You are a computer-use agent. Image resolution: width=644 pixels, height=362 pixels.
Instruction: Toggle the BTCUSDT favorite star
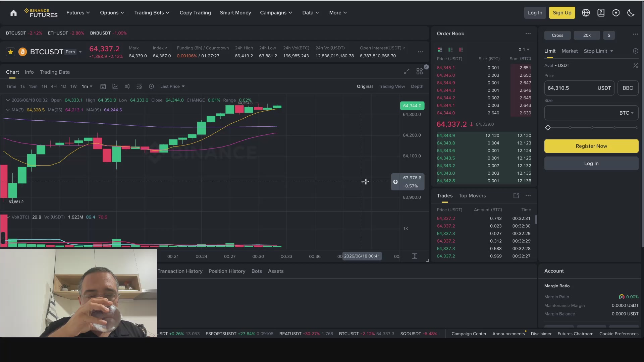pos(11,52)
